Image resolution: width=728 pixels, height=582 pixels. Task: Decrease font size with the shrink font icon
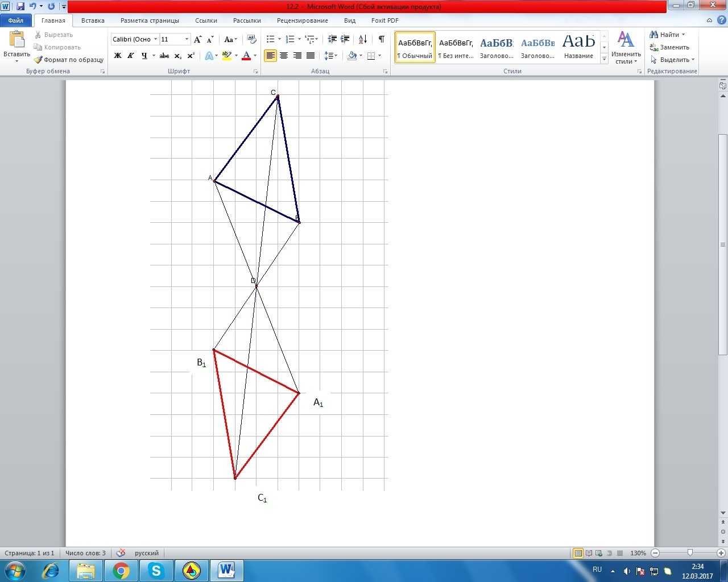(210, 39)
